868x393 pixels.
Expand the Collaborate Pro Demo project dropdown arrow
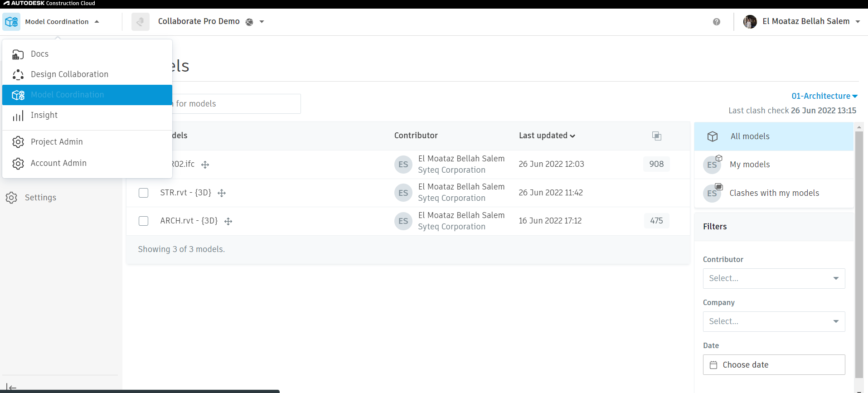[262, 22]
